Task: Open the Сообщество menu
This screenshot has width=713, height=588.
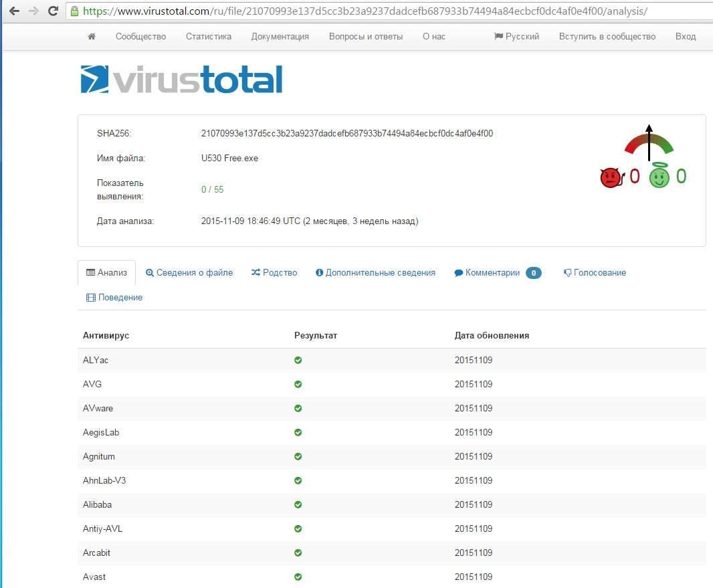Action: 140,36
